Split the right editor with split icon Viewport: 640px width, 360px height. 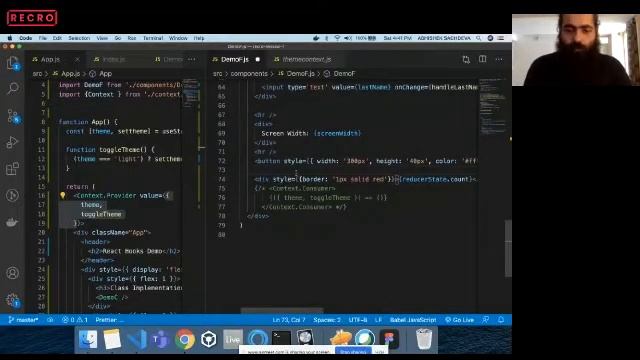tap(482, 59)
